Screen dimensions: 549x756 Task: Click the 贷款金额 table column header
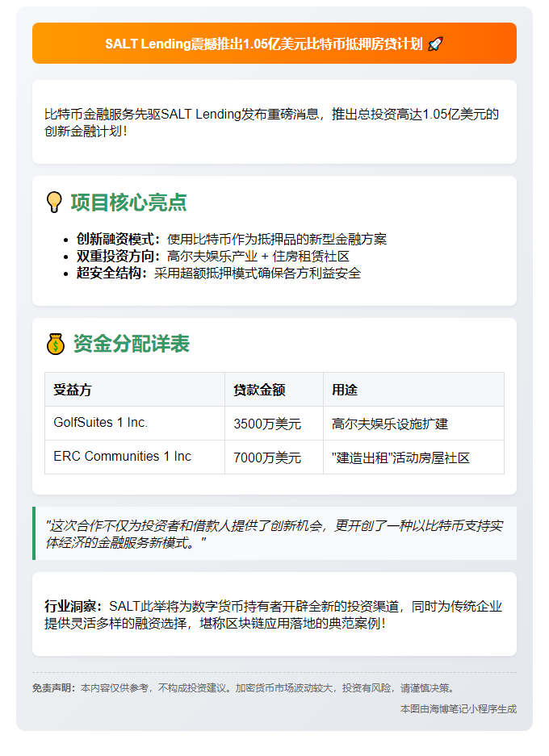(x=259, y=390)
